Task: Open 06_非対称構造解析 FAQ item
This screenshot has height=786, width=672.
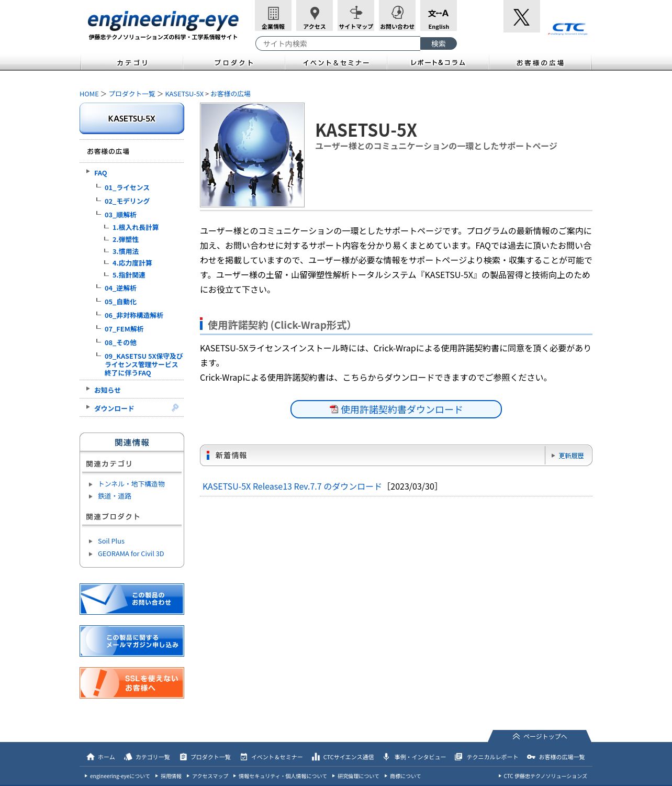Action: (134, 315)
